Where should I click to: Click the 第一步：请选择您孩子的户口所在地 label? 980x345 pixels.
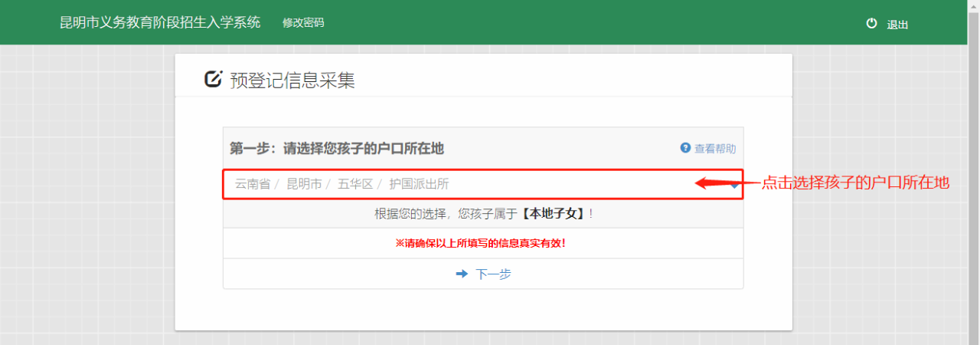coord(337,148)
